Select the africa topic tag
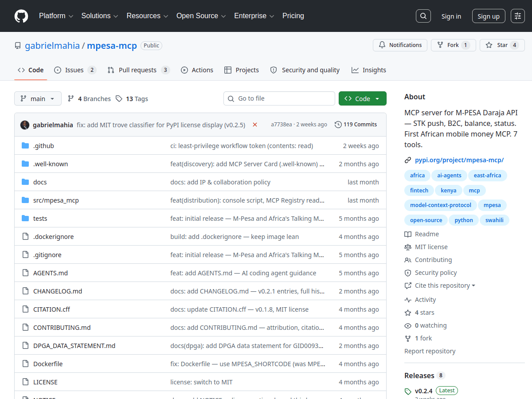Image resolution: width=532 pixels, height=399 pixels. point(417,176)
